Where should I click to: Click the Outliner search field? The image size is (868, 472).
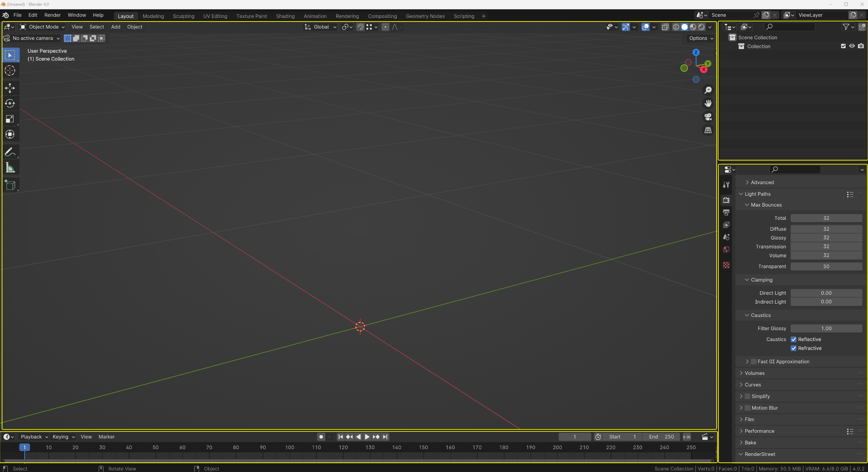(x=790, y=27)
